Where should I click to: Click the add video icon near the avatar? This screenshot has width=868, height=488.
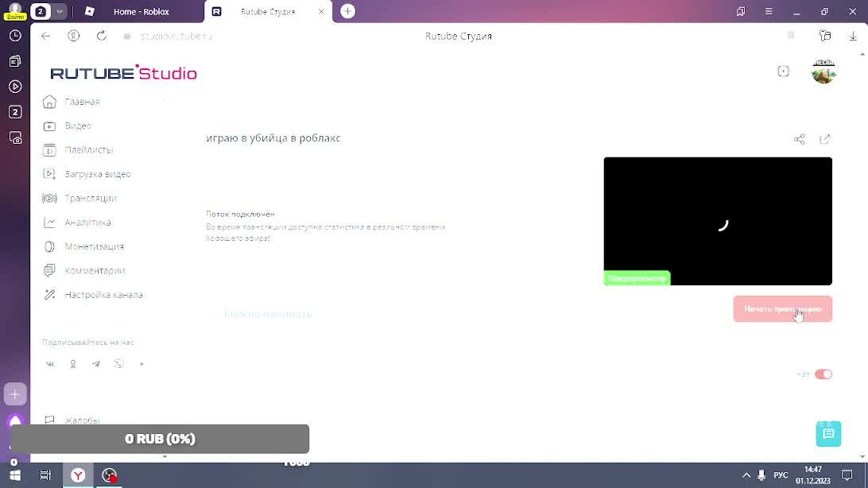[x=783, y=72]
